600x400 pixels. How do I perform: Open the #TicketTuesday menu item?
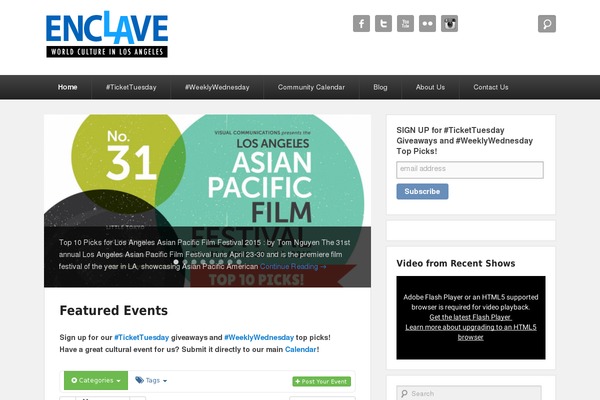[x=131, y=87]
